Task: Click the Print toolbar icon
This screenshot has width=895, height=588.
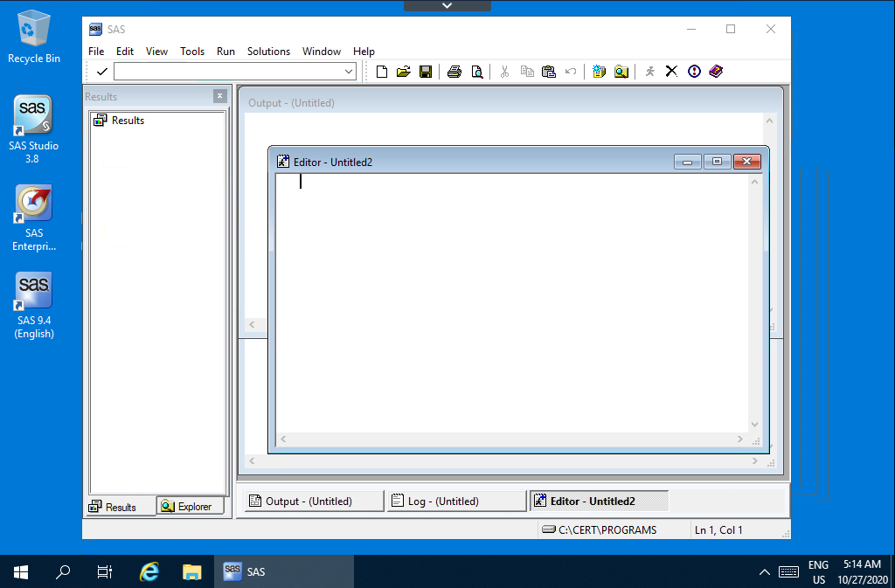Action: coord(454,72)
